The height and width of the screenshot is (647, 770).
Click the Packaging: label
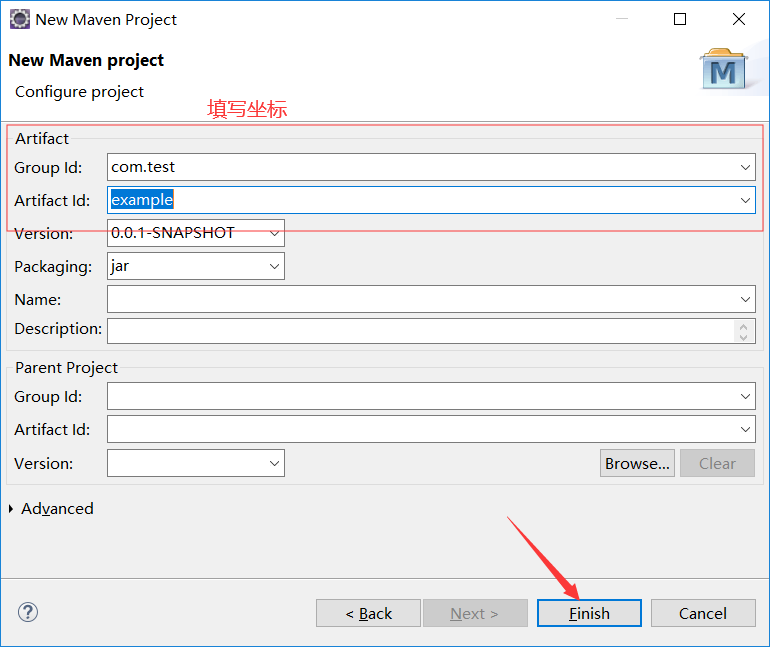pyautogui.click(x=53, y=267)
